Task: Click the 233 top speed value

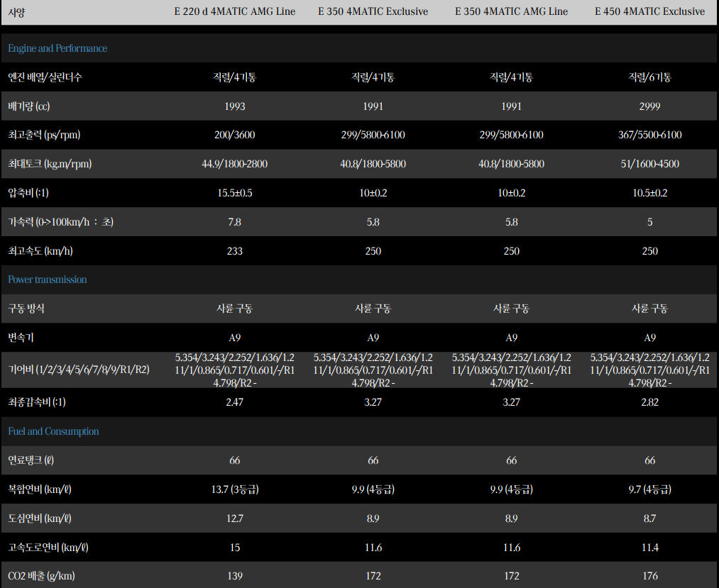Action: pyautogui.click(x=235, y=250)
